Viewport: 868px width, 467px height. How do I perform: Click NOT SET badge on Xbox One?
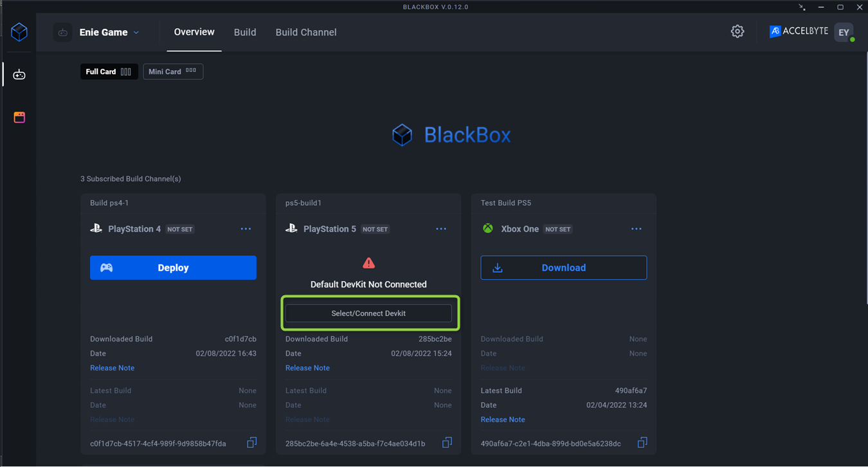coord(558,229)
